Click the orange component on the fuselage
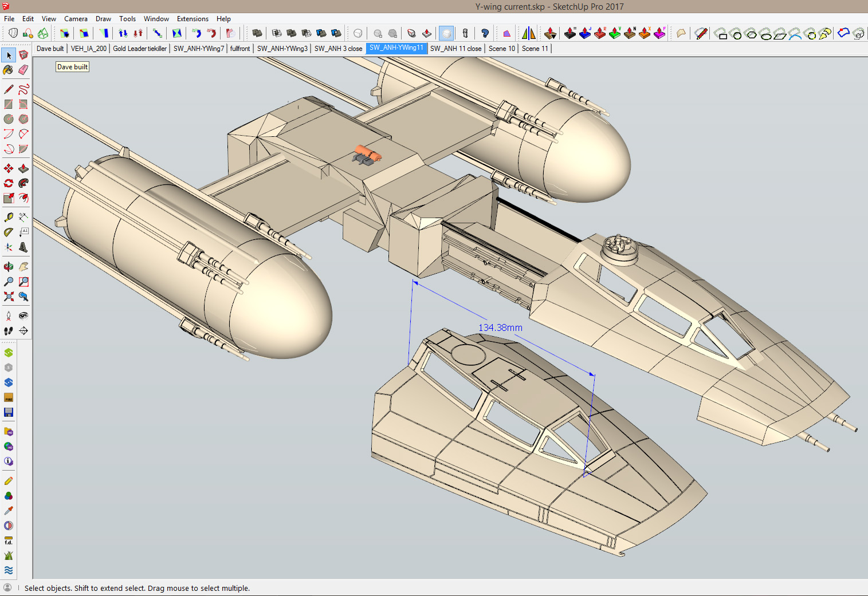 [x=367, y=153]
